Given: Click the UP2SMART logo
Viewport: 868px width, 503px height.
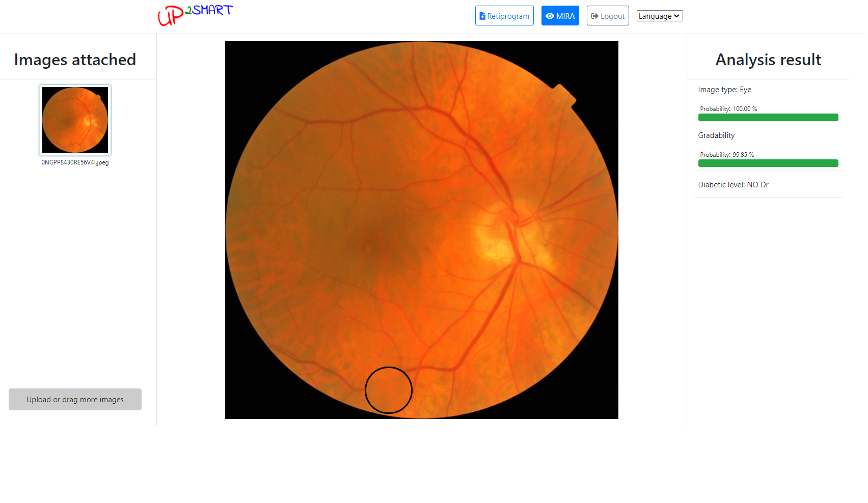Looking at the screenshot, I should (195, 15).
